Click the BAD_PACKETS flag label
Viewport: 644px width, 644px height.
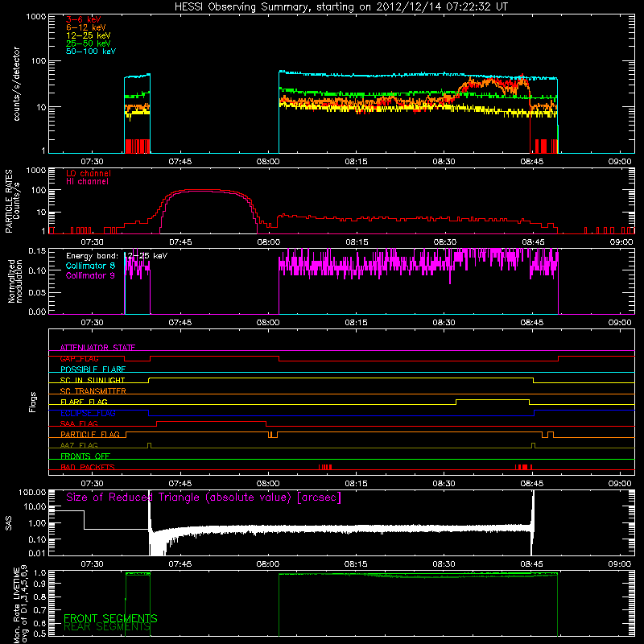click(x=88, y=467)
